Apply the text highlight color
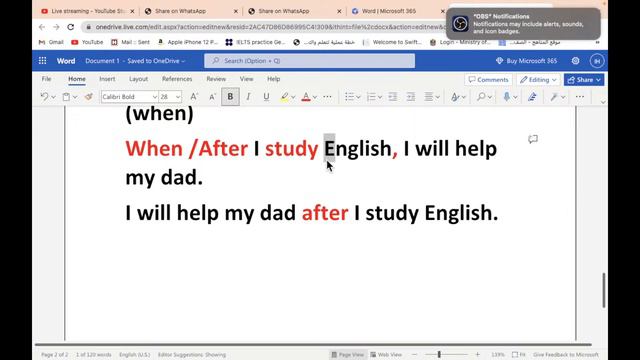 coord(284,97)
